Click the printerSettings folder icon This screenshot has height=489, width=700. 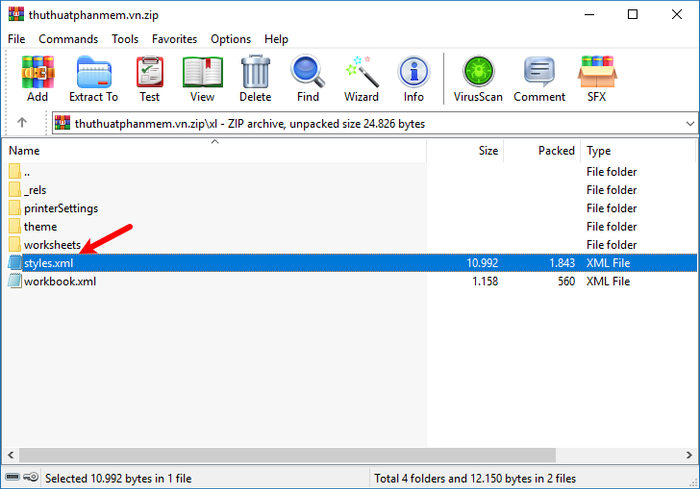pos(15,208)
